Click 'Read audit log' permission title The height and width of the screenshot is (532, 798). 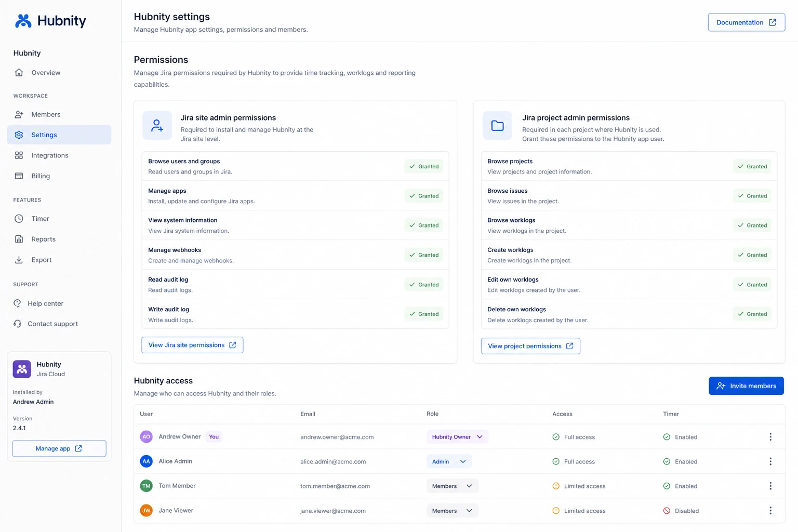pos(168,280)
